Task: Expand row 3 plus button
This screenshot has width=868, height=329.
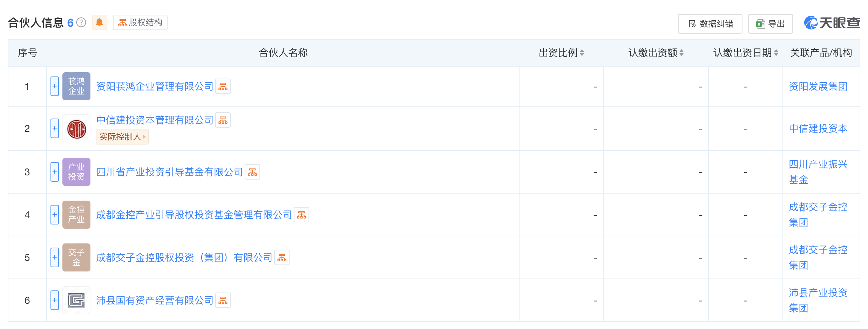Action: [x=55, y=172]
